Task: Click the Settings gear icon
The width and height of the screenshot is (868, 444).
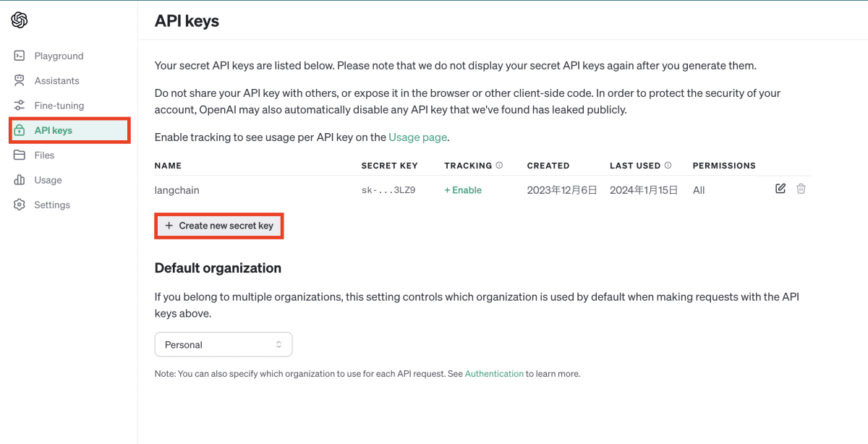Action: coord(20,205)
